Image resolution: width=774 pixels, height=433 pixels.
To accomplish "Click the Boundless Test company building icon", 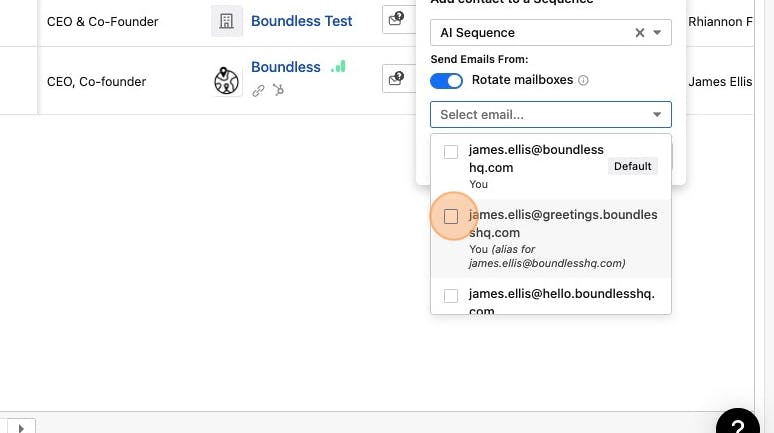I will point(227,21).
